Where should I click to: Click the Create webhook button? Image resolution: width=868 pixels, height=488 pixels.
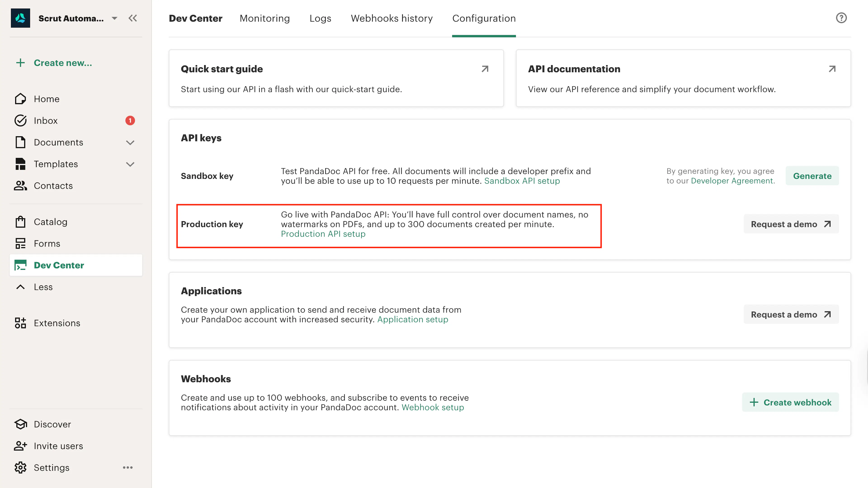point(790,402)
